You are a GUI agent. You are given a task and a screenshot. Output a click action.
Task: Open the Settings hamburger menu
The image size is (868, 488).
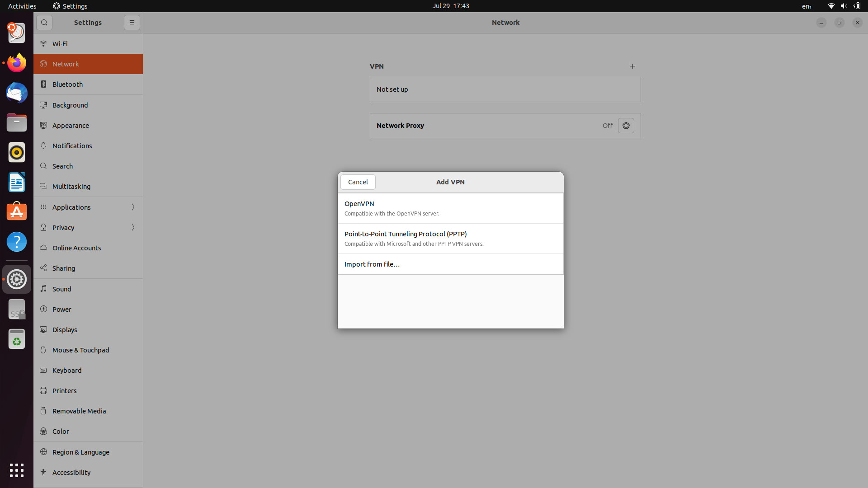pyautogui.click(x=132, y=23)
